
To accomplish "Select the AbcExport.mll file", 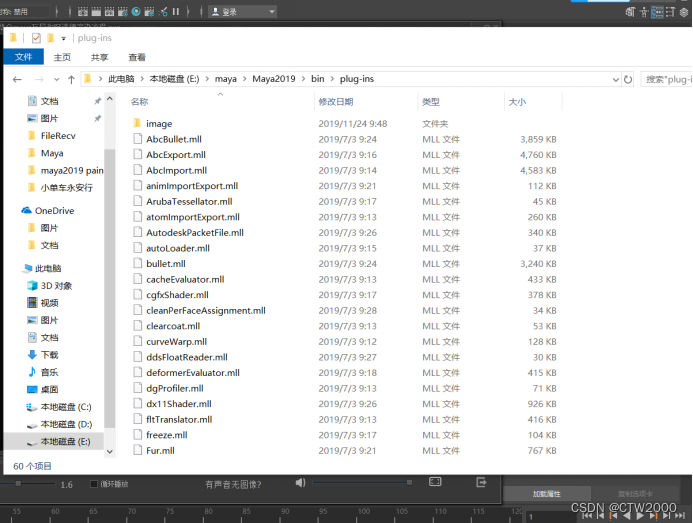I will pos(176,155).
